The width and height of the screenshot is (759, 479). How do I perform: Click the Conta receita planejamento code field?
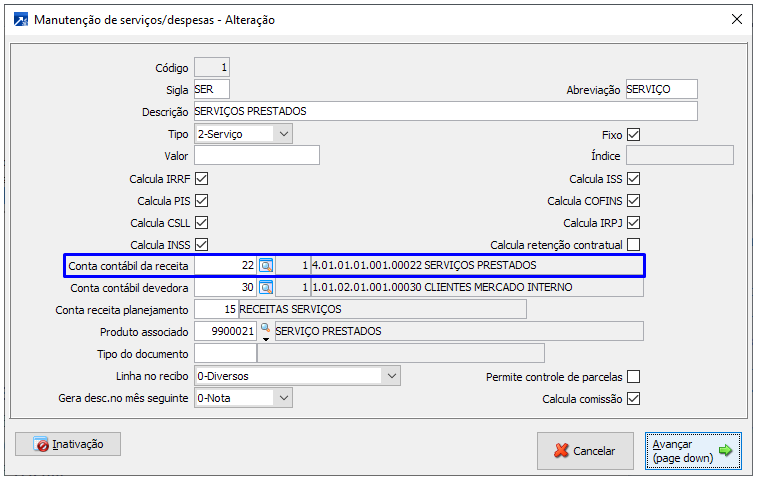(x=216, y=309)
